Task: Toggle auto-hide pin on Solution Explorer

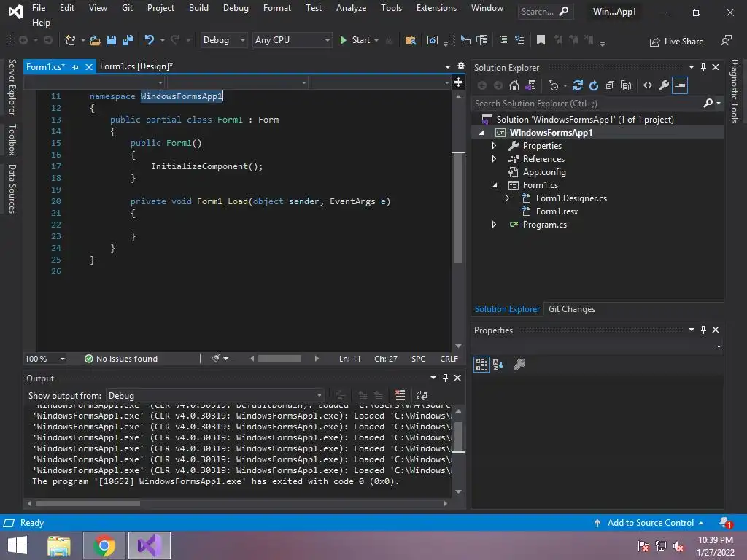Action: pos(703,67)
